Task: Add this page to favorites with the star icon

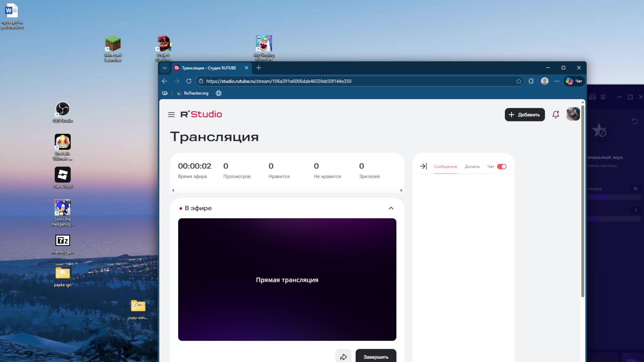Action: click(x=519, y=81)
